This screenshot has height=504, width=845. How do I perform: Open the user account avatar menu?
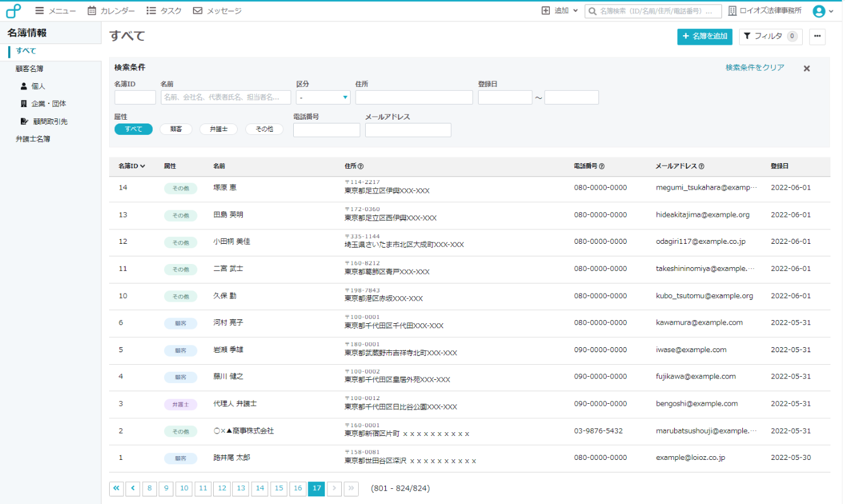(823, 11)
